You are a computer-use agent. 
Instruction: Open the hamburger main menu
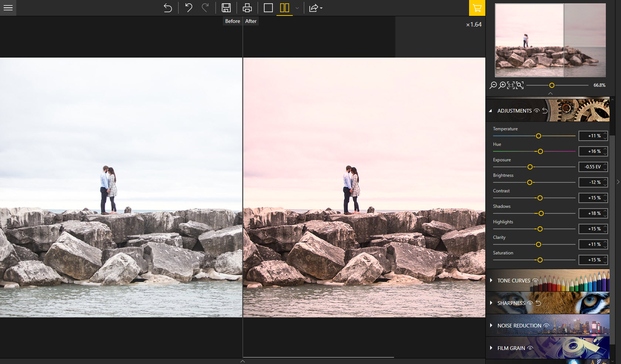[8, 8]
